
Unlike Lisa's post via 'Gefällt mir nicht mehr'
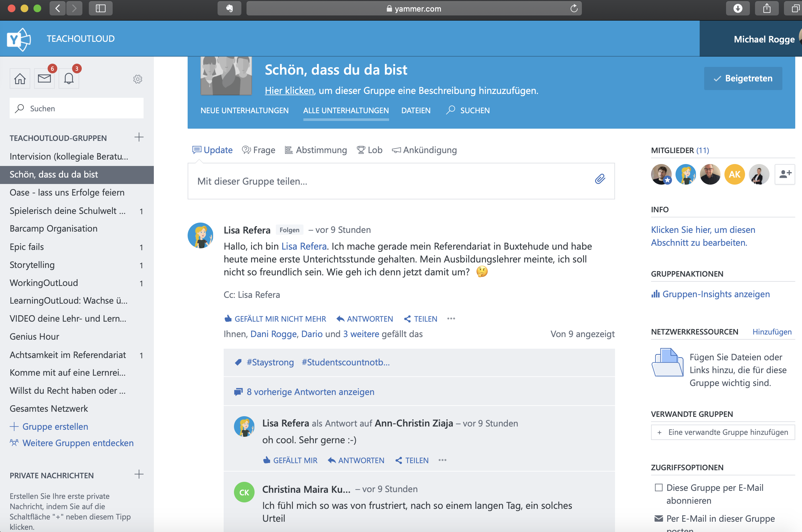click(x=275, y=319)
